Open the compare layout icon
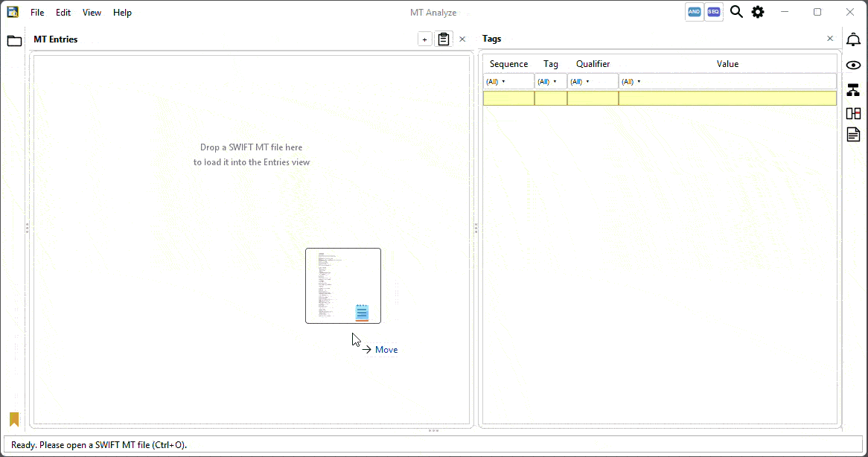The image size is (868, 457). coord(854,113)
